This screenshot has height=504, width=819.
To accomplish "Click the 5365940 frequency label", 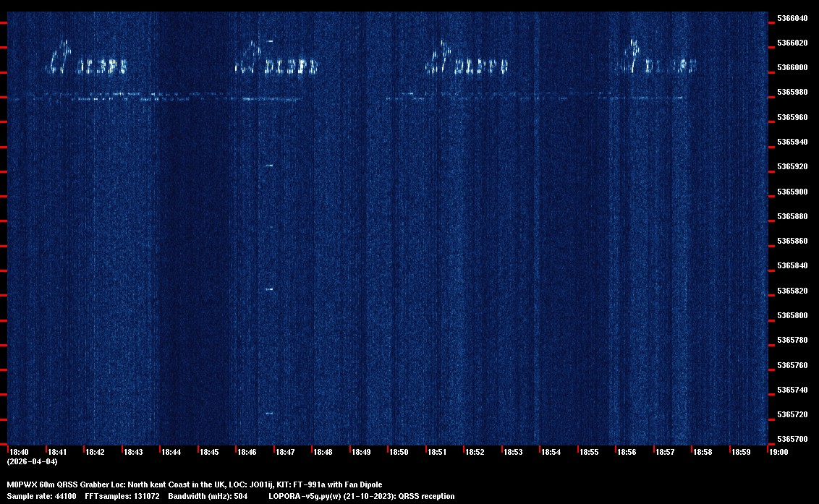I will 792,142.
